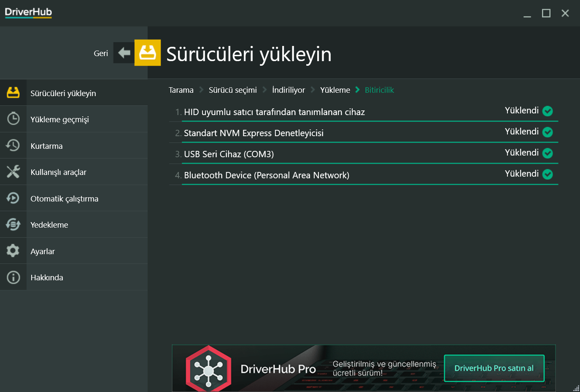Screen dimensions: 580x392
Task: Click the green checkmark for Bluetooth Device
Action: [x=548, y=174]
